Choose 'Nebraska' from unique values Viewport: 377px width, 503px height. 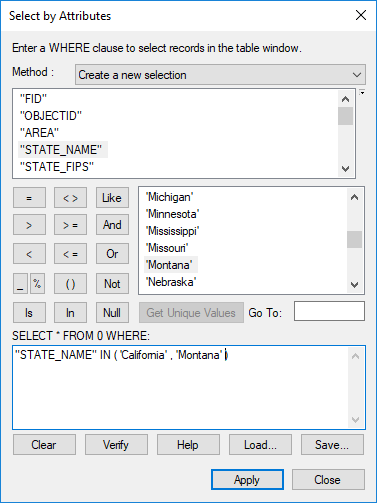click(x=171, y=282)
